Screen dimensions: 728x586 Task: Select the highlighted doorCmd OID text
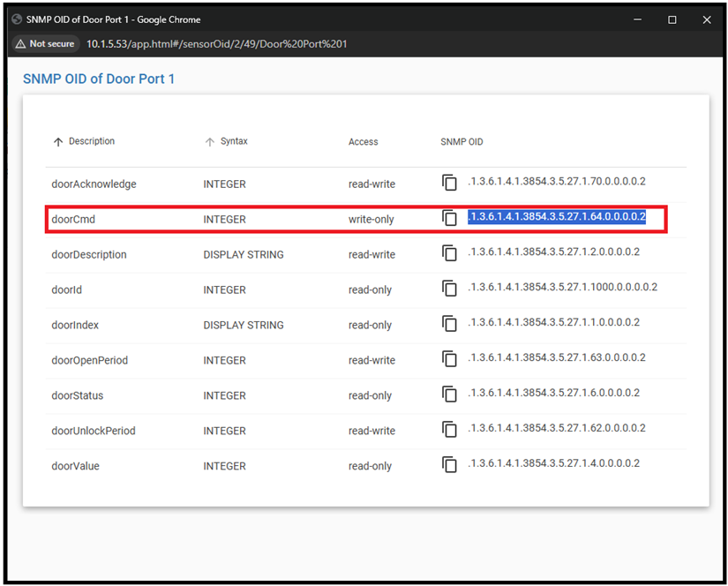tap(556, 217)
